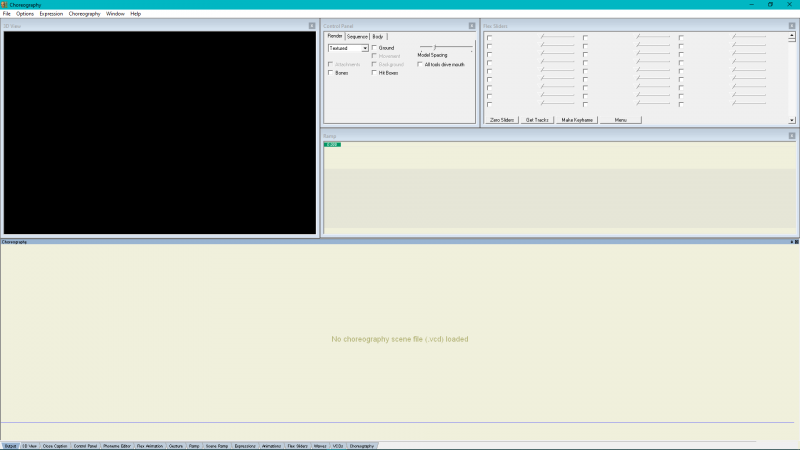This screenshot has width=800, height=450.
Task: Select the Ramp bottom tab
Action: coord(194,446)
